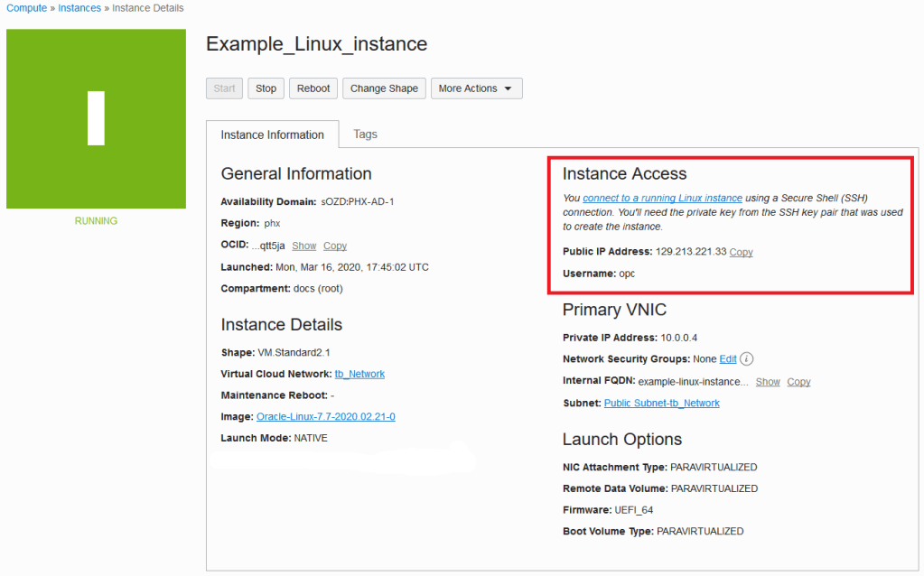Navigate to Instances breadcrumb link
This screenshot has height=576, width=924.
click(x=79, y=8)
